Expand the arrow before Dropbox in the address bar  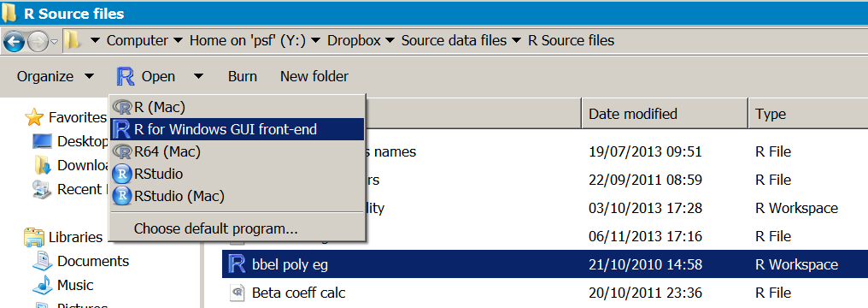tap(315, 41)
